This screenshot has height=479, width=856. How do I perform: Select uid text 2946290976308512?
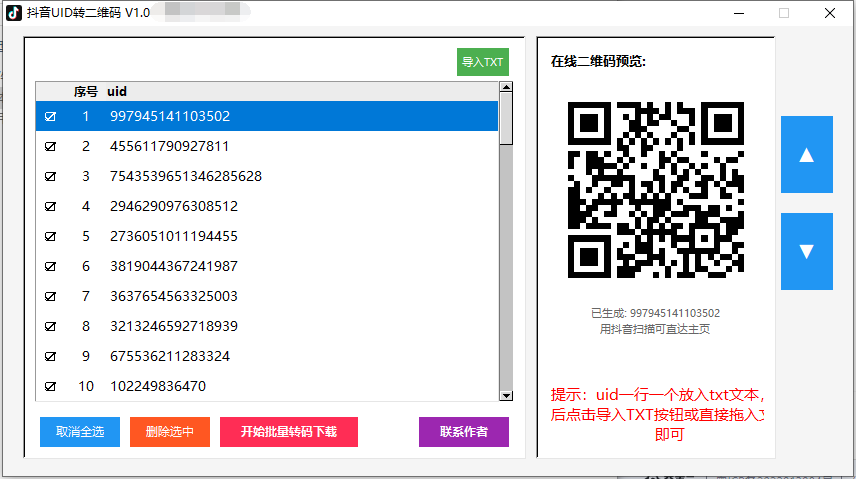click(x=174, y=206)
